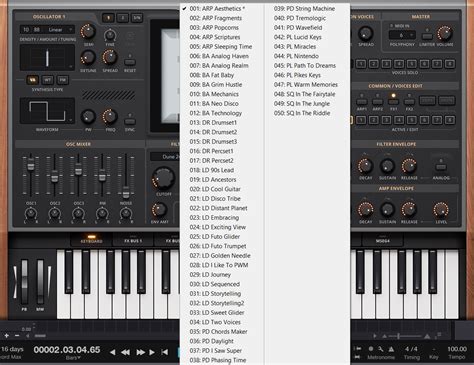
Task: Switch to the FX BUS 1 tab
Action: click(133, 240)
